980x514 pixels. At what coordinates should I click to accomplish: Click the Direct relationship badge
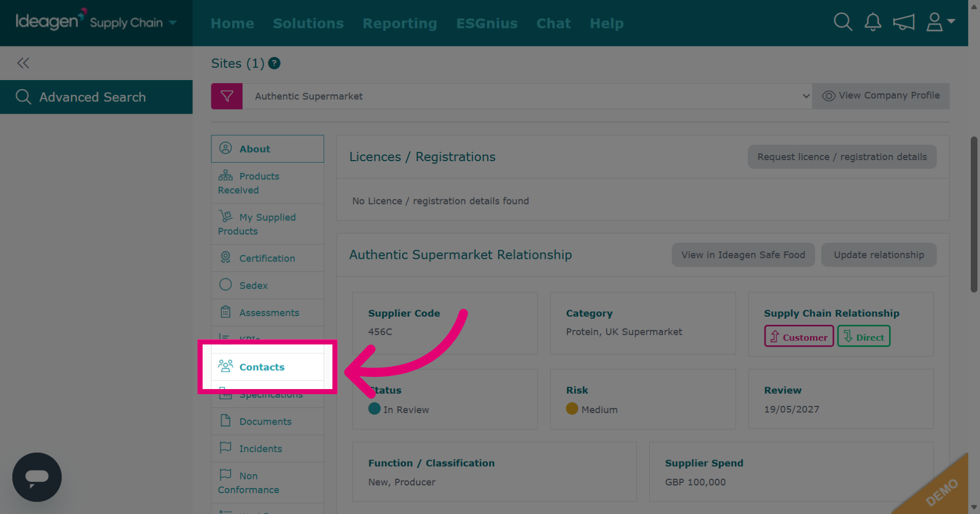point(864,337)
